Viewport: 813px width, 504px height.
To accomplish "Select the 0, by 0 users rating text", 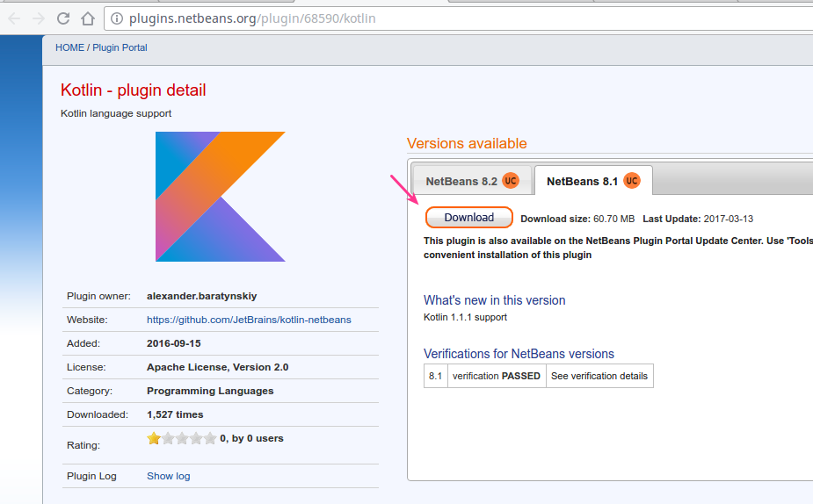I will [x=251, y=438].
